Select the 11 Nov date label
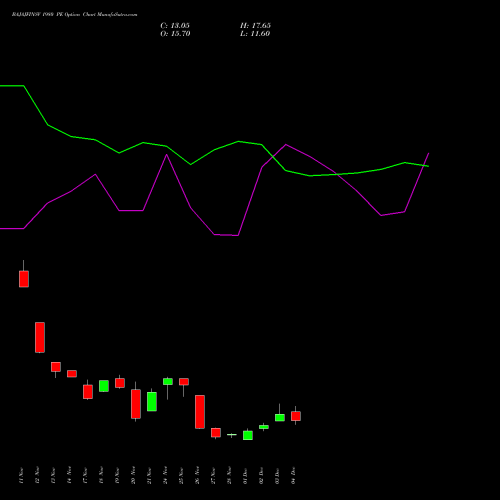Screen dimensions: 500x500 click(x=21, y=476)
